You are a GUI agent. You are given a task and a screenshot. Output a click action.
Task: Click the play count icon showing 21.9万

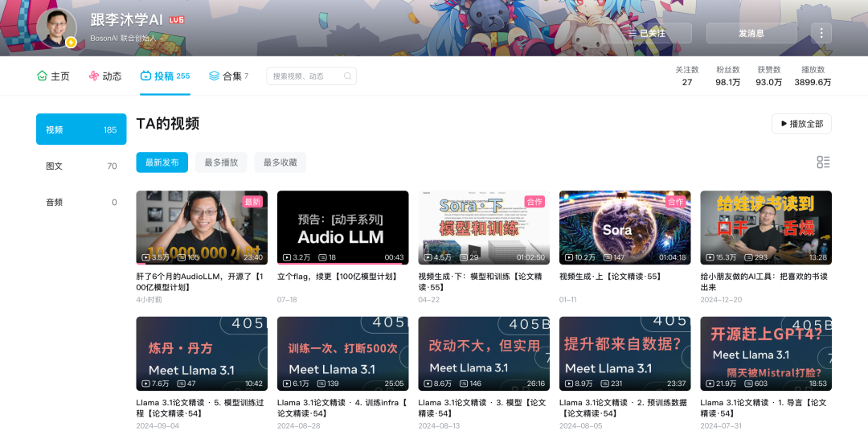click(x=710, y=384)
